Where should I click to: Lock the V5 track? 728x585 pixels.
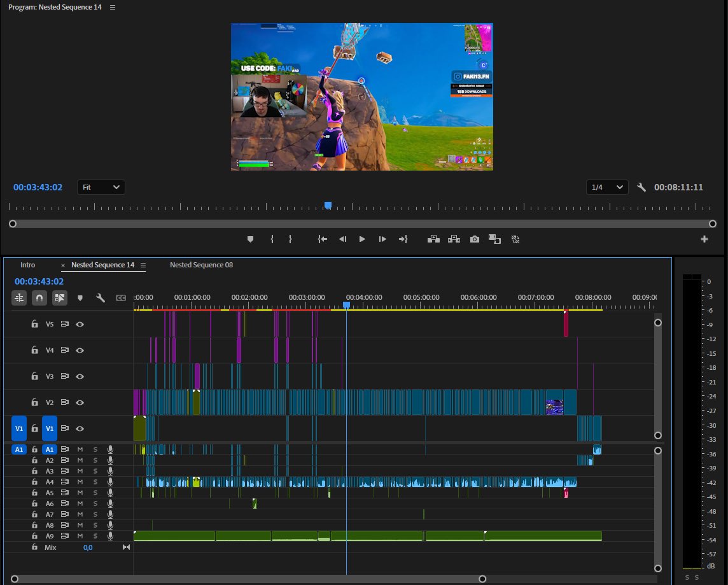coord(34,324)
